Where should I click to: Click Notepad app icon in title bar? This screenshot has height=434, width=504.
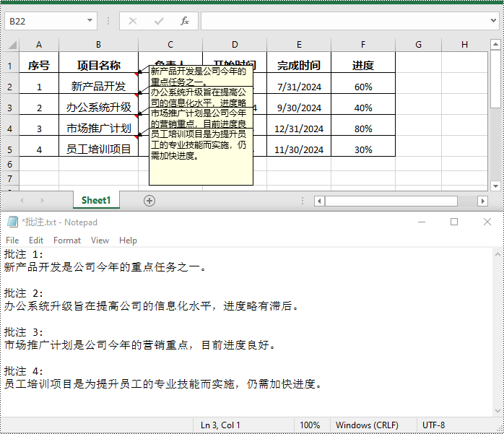[12, 222]
